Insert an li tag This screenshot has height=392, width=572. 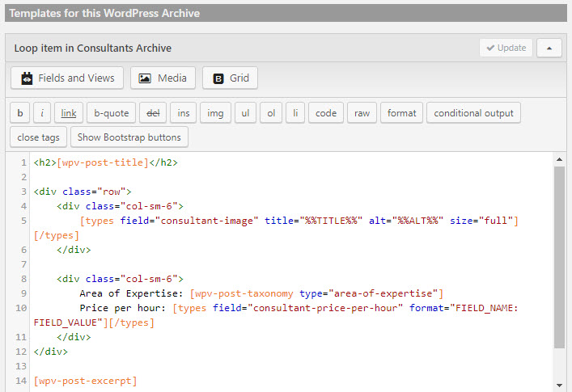click(x=295, y=113)
